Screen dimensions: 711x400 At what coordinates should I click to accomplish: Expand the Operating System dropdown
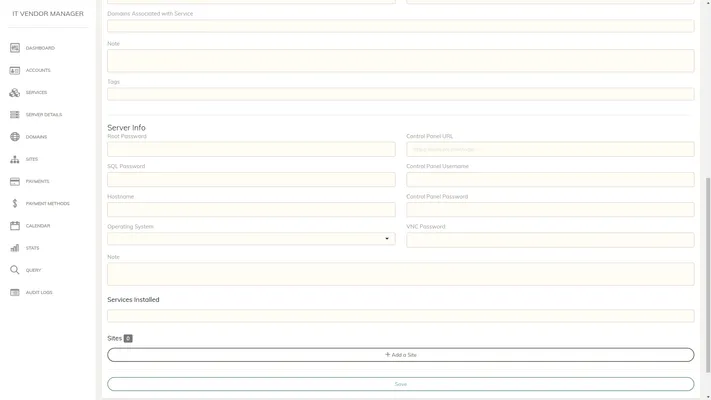[x=251, y=239]
